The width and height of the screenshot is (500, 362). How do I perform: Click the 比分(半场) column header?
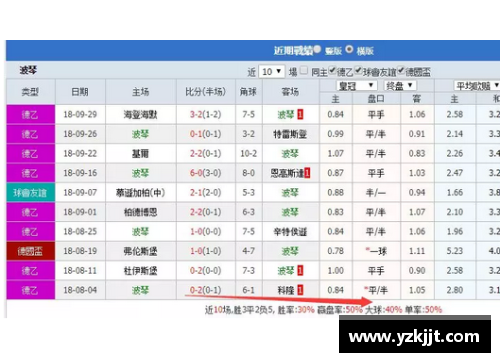point(206,92)
